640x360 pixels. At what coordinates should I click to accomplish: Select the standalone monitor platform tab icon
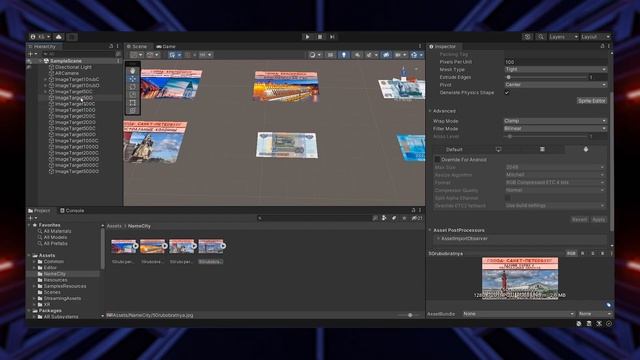coord(499,149)
